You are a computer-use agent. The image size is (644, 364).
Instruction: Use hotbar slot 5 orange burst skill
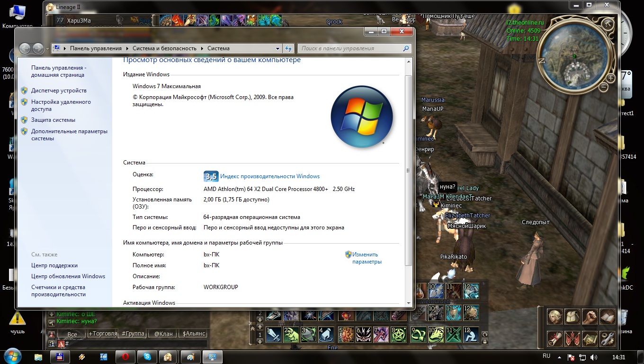(347, 335)
